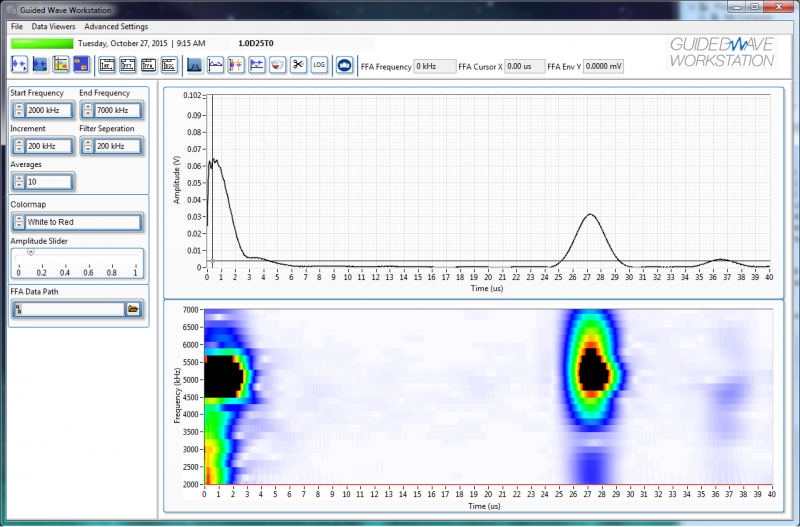Image resolution: width=800 pixels, height=527 pixels.
Task: Select the bell-curve envelope toolbar icon
Action: tap(195, 65)
